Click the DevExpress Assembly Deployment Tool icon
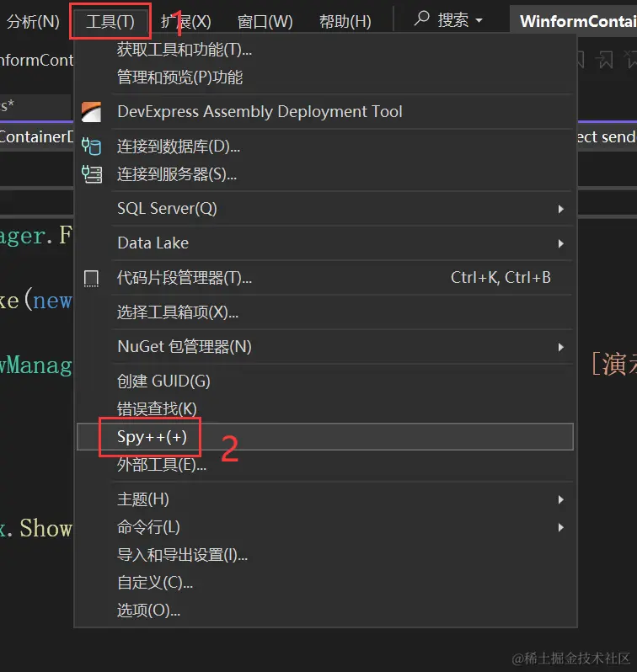Viewport: 637px width, 672px height. (91, 112)
